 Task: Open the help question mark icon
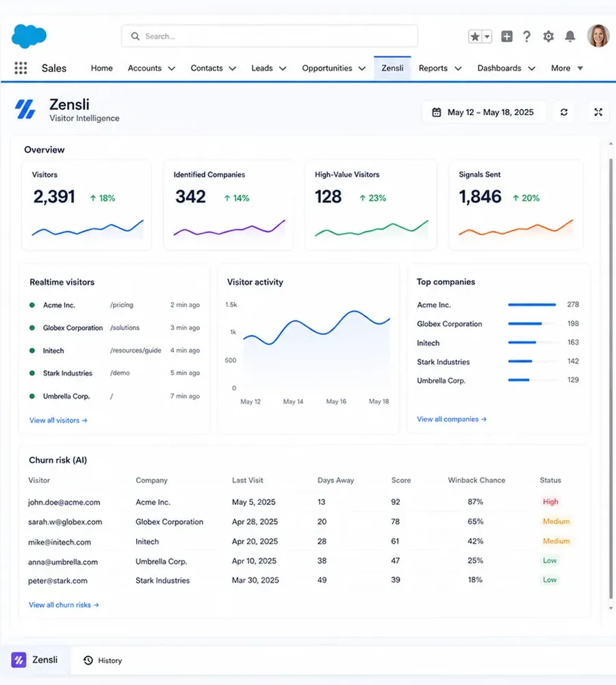[x=527, y=36]
